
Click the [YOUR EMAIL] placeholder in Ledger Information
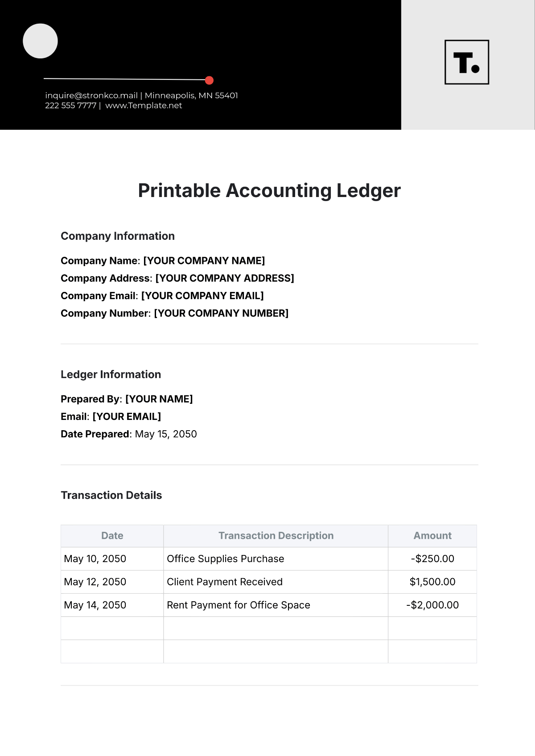click(127, 416)
